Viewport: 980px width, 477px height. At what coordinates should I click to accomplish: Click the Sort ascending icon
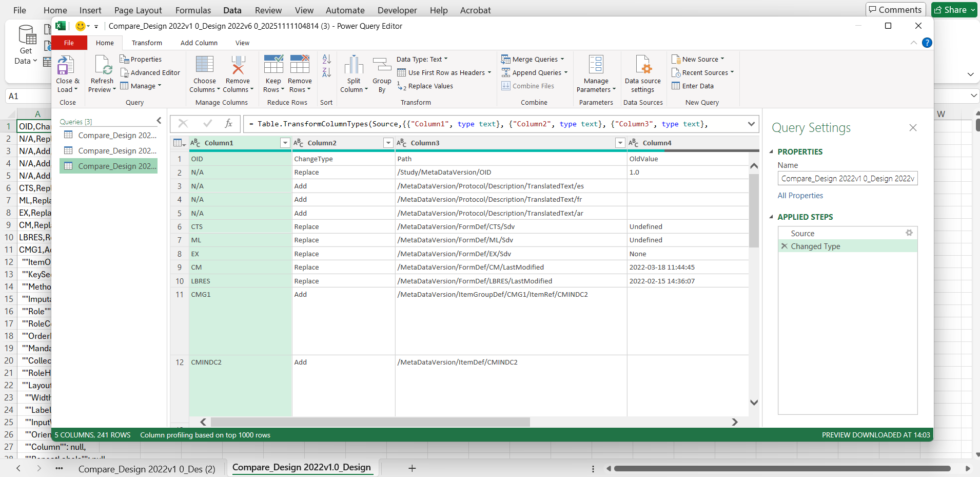pyautogui.click(x=326, y=59)
